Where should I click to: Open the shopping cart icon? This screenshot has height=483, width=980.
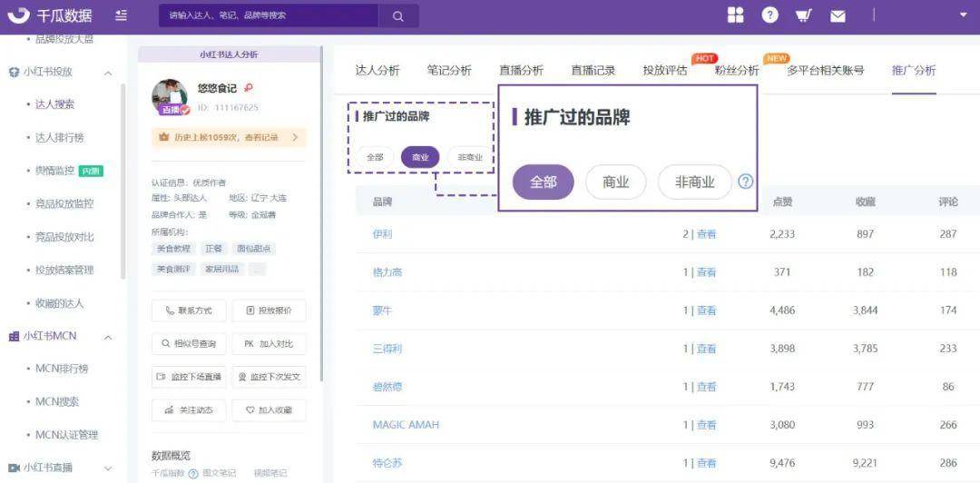click(x=804, y=16)
